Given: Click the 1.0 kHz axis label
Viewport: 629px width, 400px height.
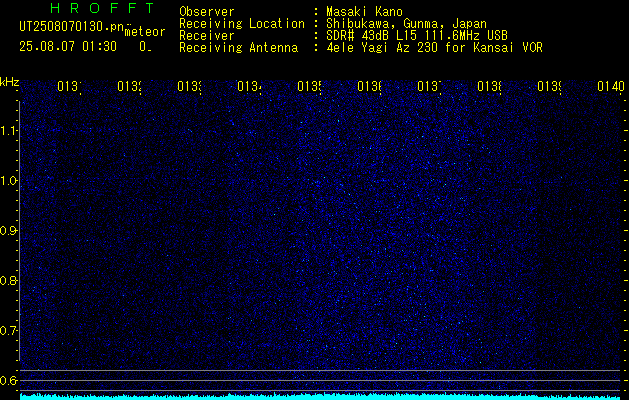Looking at the screenshot, I should (8, 181).
